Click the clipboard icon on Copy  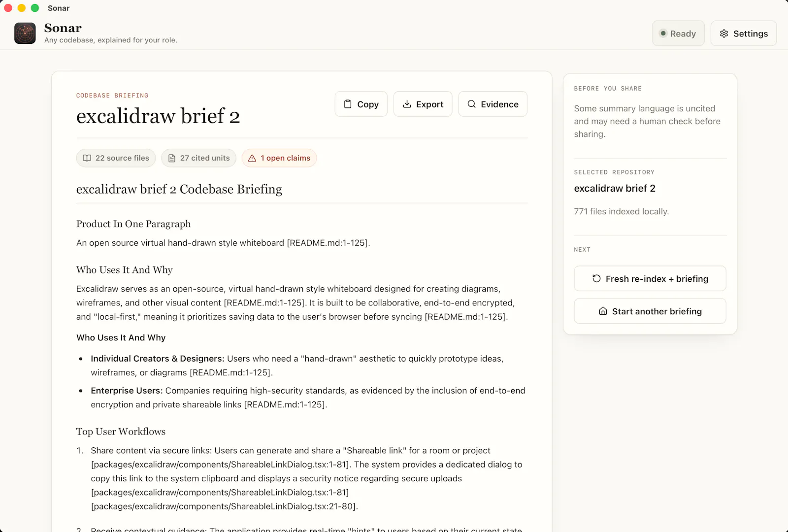point(348,104)
